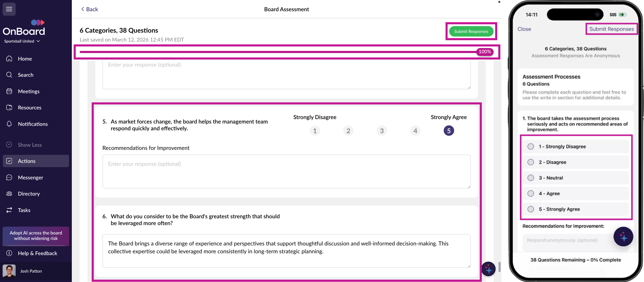Image resolution: width=644 pixels, height=282 pixels.
Task: Open the hamburger menu icon
Action: tap(9, 9)
